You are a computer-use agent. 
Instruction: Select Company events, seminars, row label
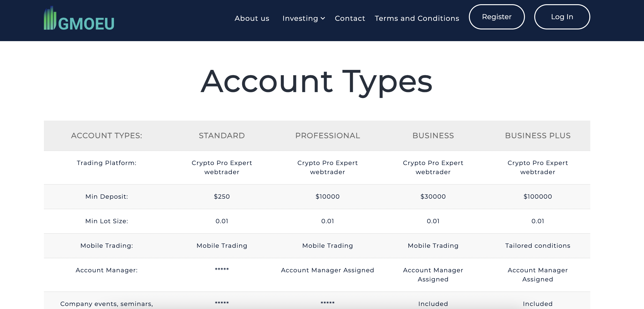tap(106, 304)
